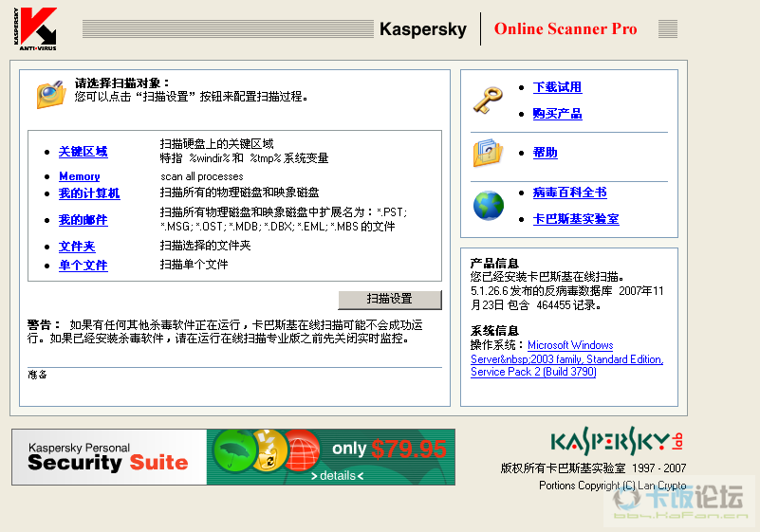Click the Kaspersky header title text
Viewport: 760px width, 532px height.
[x=423, y=29]
